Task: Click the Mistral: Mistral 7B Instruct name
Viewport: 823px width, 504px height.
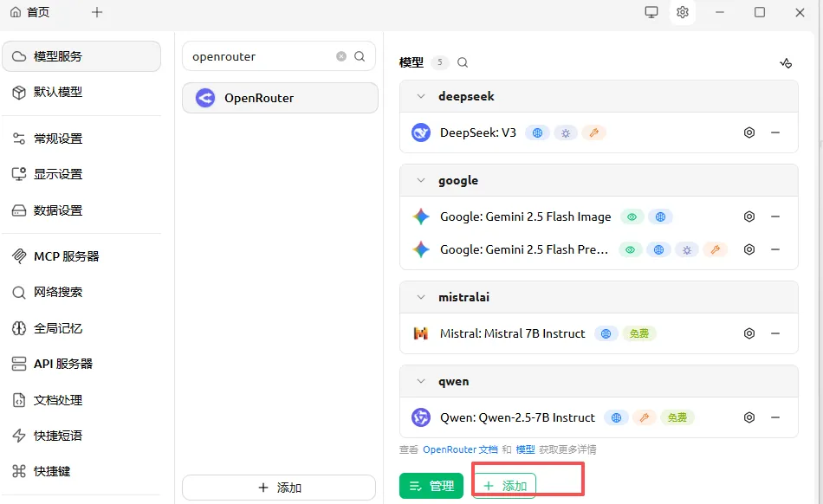Action: 512,333
